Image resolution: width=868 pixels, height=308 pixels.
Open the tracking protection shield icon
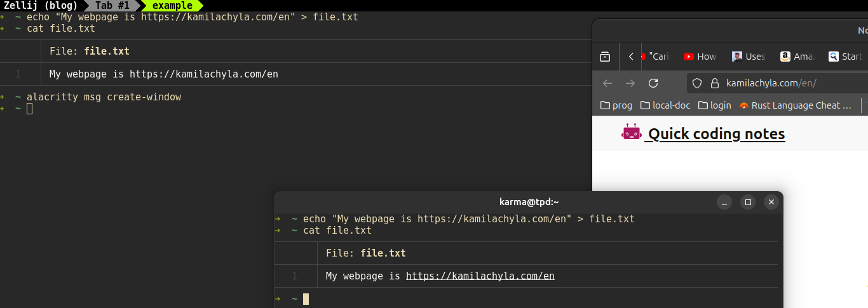coord(697,83)
